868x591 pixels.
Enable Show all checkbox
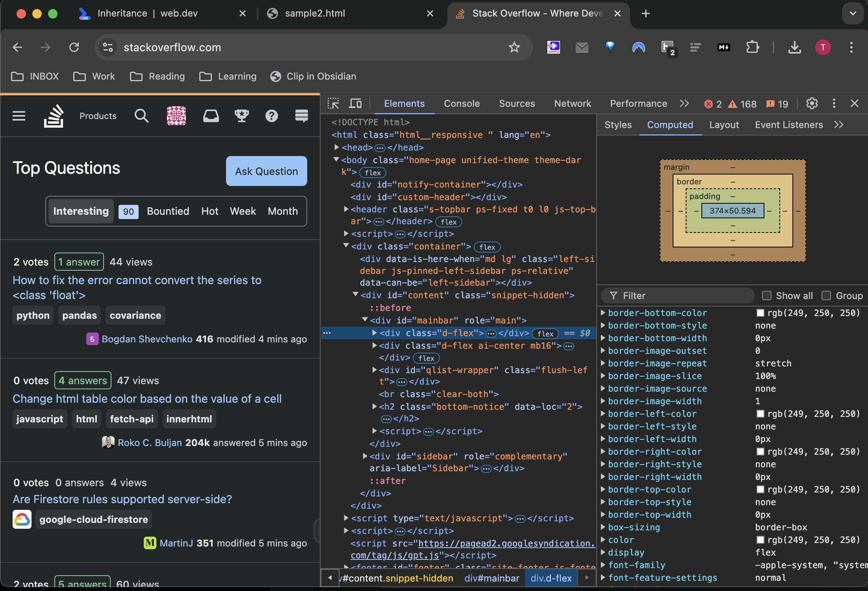pyautogui.click(x=766, y=295)
